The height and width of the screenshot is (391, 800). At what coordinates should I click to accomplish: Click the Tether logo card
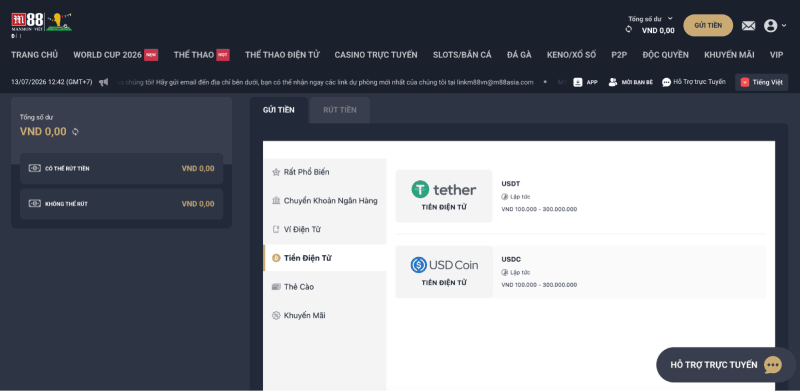pos(444,196)
